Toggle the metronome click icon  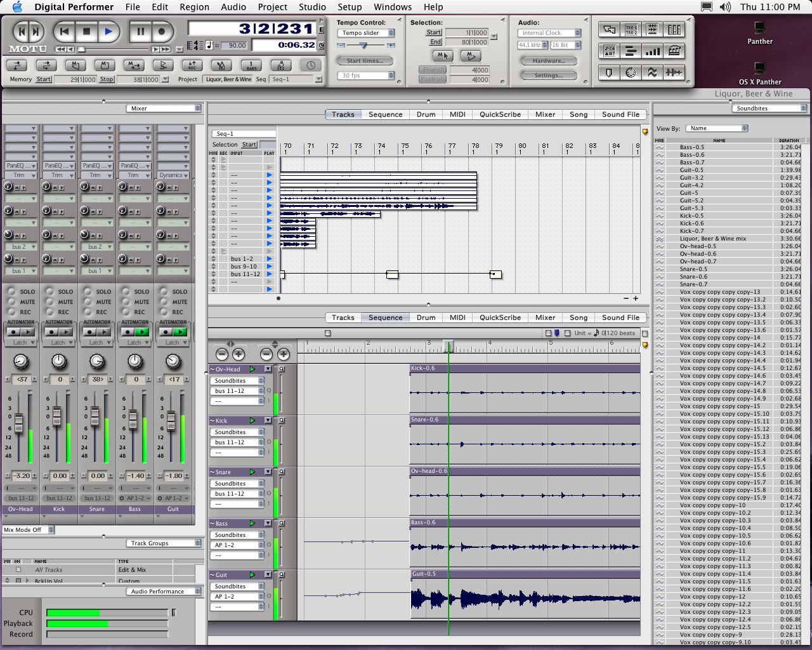221,65
